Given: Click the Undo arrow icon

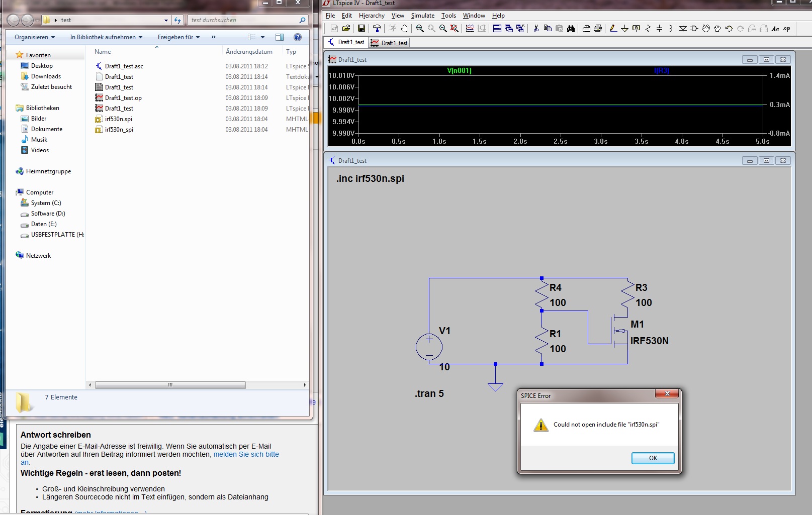Looking at the screenshot, I should click(729, 29).
